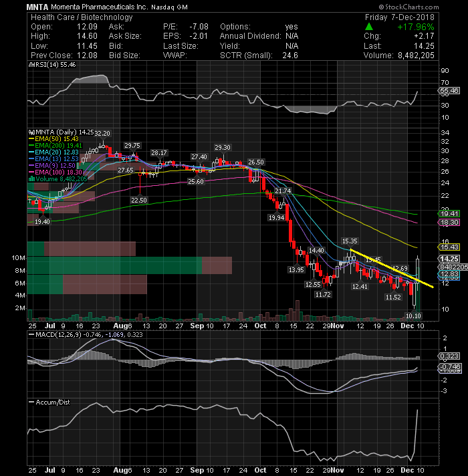Click the 8482205 volume tag on the axis
Image resolution: width=468 pixels, height=476 pixels.
click(453, 267)
